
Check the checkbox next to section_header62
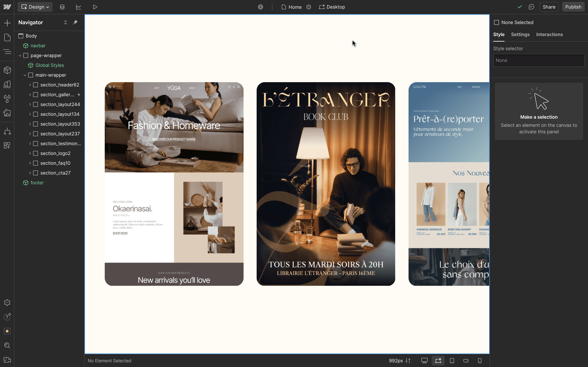coord(36,85)
